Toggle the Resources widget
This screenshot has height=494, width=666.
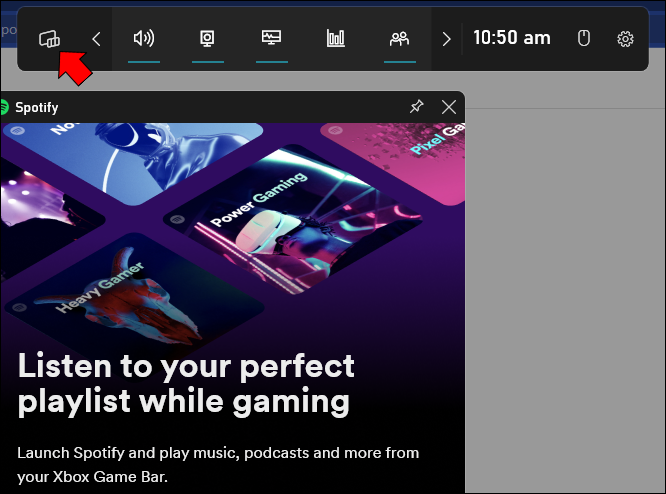[x=335, y=39]
